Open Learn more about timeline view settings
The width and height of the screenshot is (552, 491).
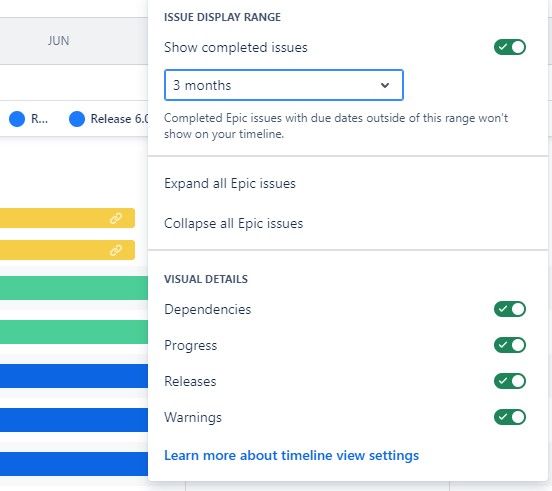[291, 455]
